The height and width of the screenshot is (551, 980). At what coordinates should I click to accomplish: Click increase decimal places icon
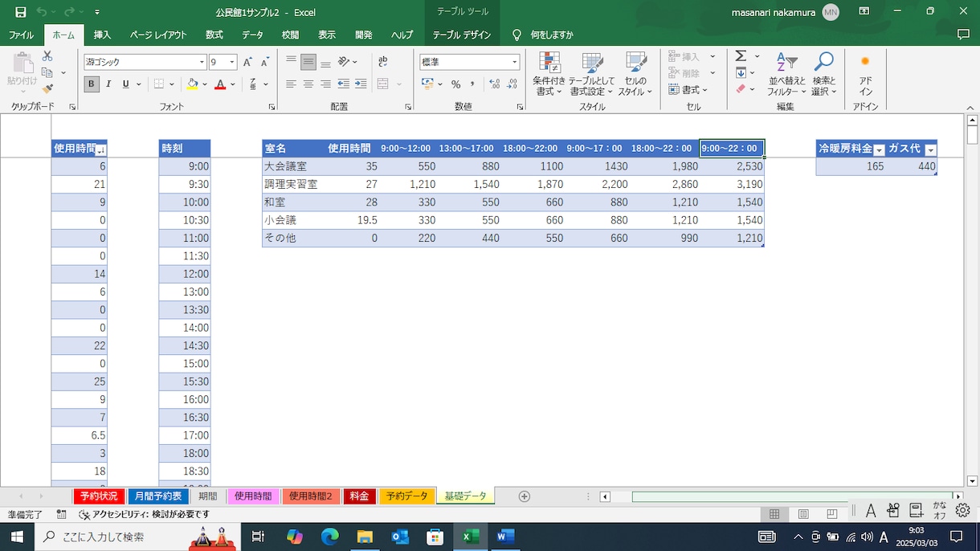click(x=494, y=84)
